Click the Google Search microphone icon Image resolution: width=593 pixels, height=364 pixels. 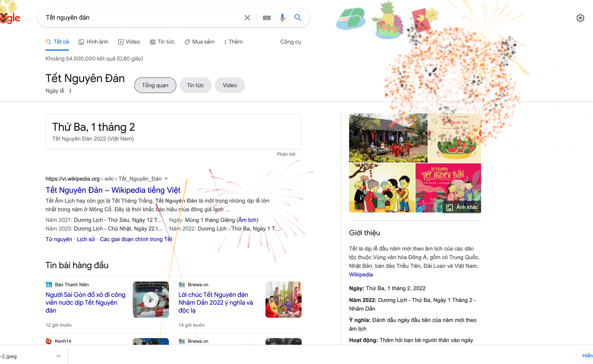coord(281,17)
